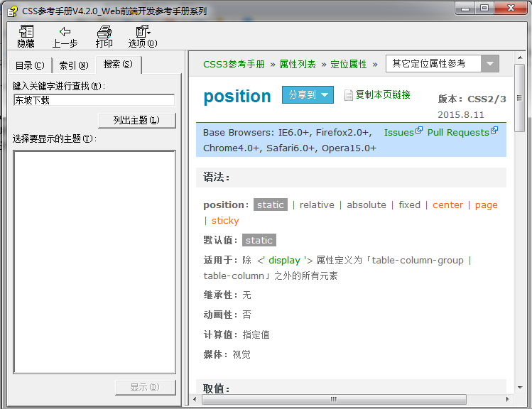Click the 2015.8.11 date text
This screenshot has width=532, height=409.
point(461,114)
